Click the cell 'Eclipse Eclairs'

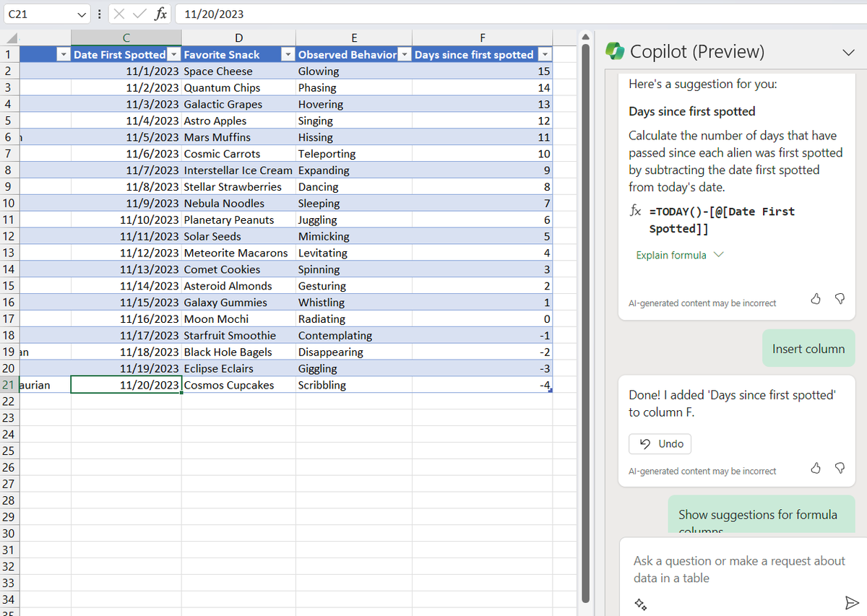pyautogui.click(x=238, y=368)
